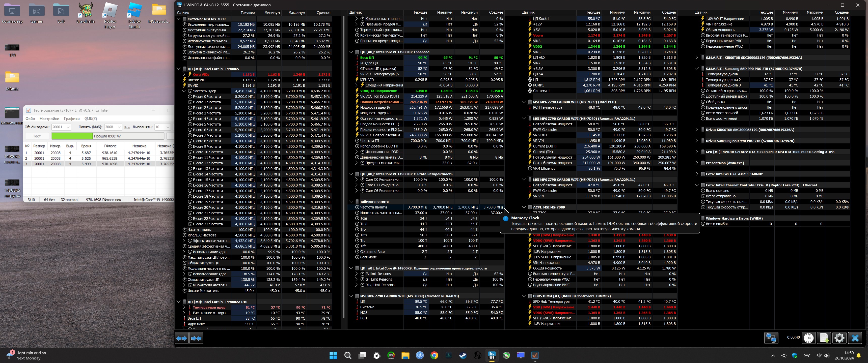Click the green LinX progress bar
Image resolution: width=868 pixels, height=363 pixels.
[x=72, y=136]
